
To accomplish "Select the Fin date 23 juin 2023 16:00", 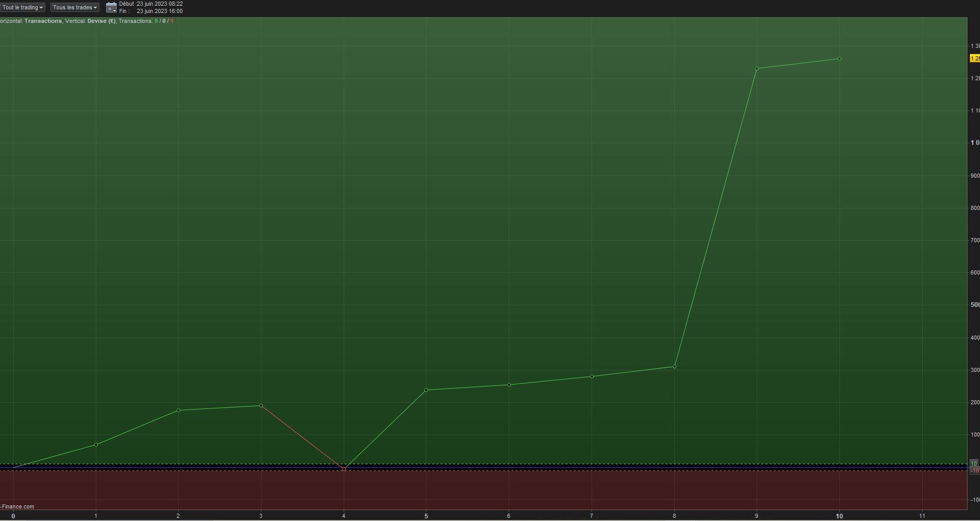I will click(x=160, y=11).
